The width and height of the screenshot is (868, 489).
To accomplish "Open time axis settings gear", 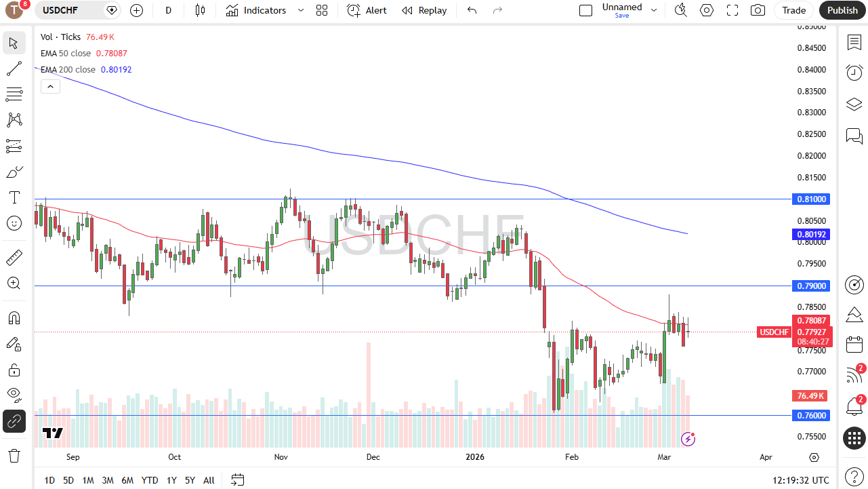I will pyautogui.click(x=814, y=458).
